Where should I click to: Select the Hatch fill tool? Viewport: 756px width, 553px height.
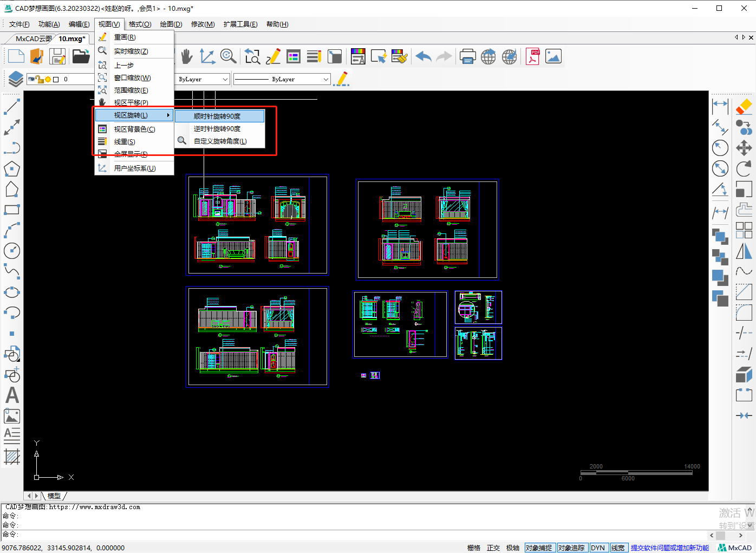coord(12,457)
